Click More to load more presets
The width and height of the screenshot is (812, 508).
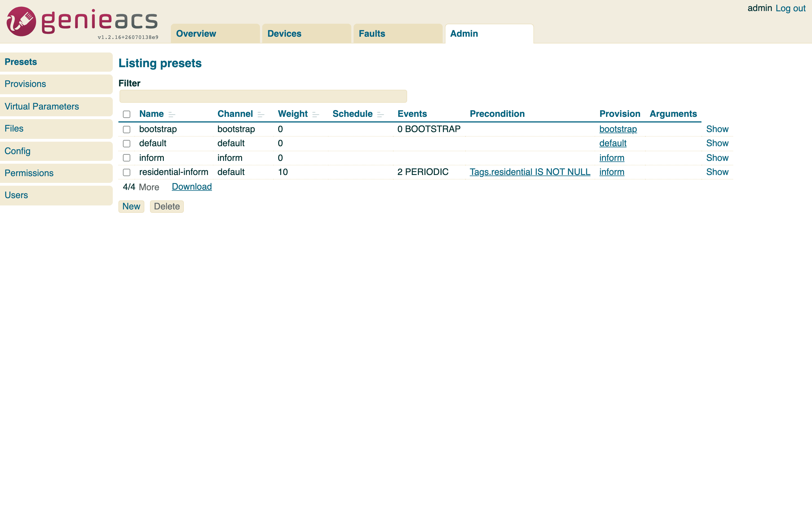pyautogui.click(x=149, y=187)
